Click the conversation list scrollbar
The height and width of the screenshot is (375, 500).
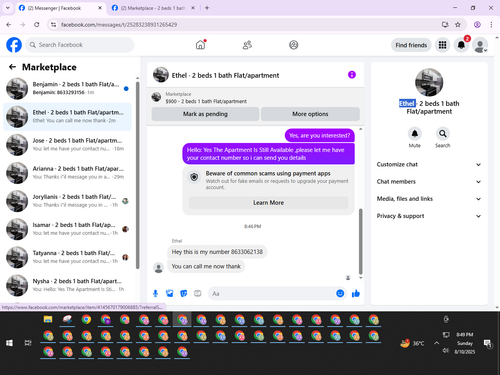137,175
